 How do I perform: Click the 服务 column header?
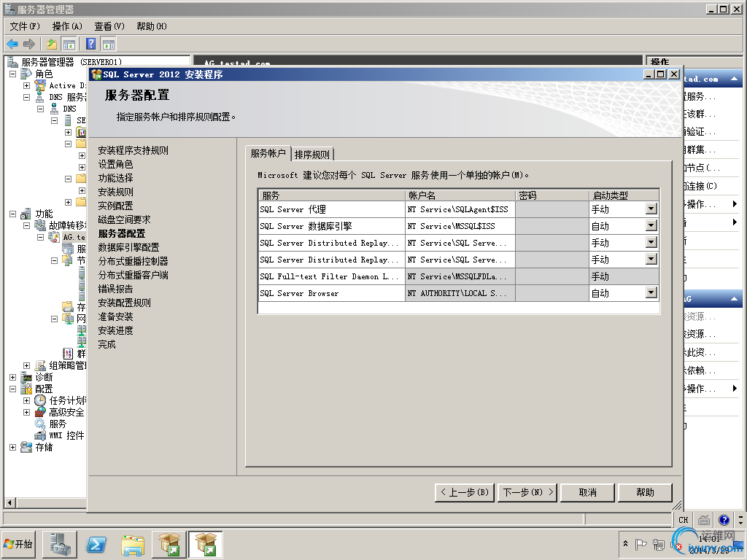tap(332, 195)
